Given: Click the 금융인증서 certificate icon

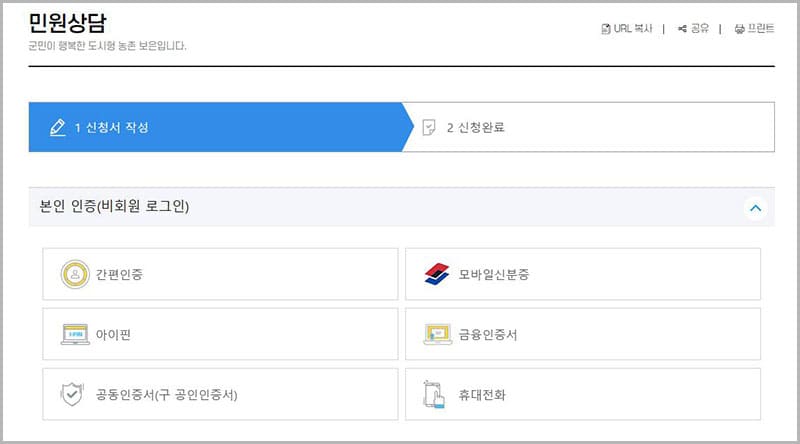Looking at the screenshot, I should pos(437,334).
